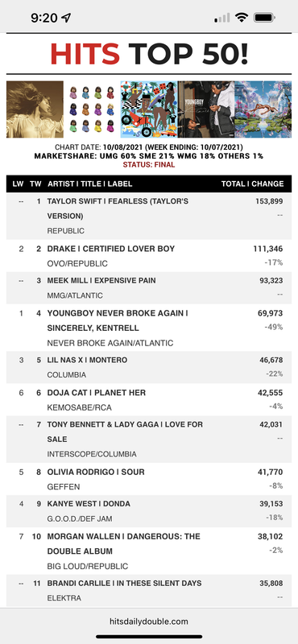Viewport: 298px width, 644px height.
Task: Tap the cellular signal bars icon
Action: coord(222,18)
